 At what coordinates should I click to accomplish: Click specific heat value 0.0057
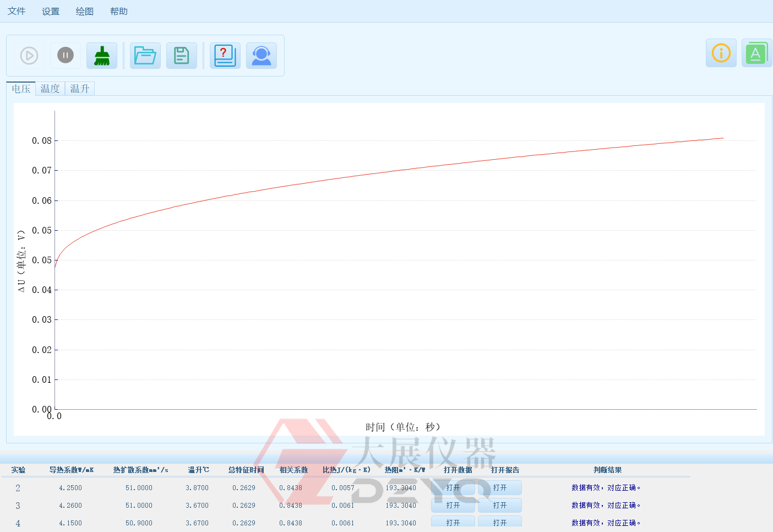tap(343, 488)
